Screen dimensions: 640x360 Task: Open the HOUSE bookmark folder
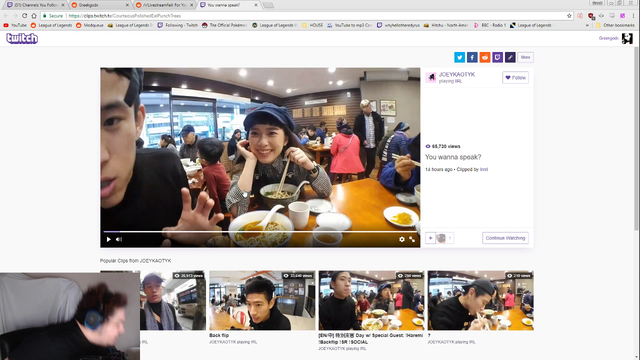[x=313, y=25]
